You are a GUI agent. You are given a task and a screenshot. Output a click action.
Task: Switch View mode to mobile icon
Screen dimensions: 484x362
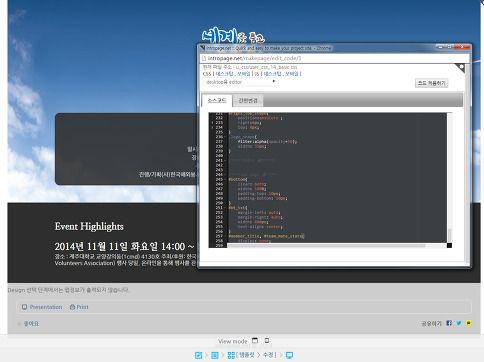[267, 341]
